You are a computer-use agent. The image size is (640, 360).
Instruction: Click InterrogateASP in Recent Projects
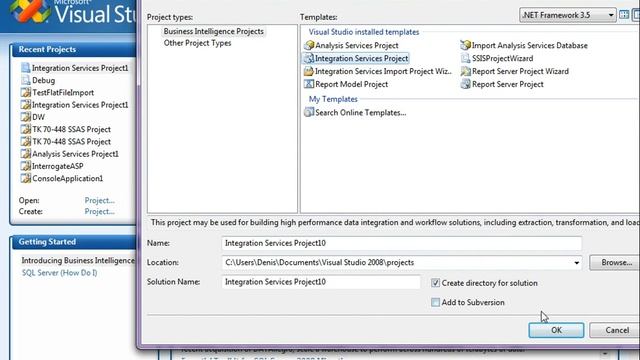[x=58, y=166]
